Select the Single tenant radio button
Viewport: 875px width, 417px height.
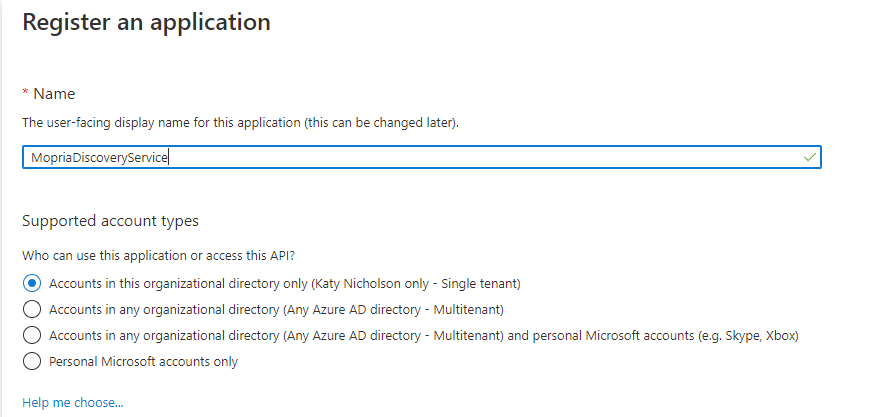(31, 283)
